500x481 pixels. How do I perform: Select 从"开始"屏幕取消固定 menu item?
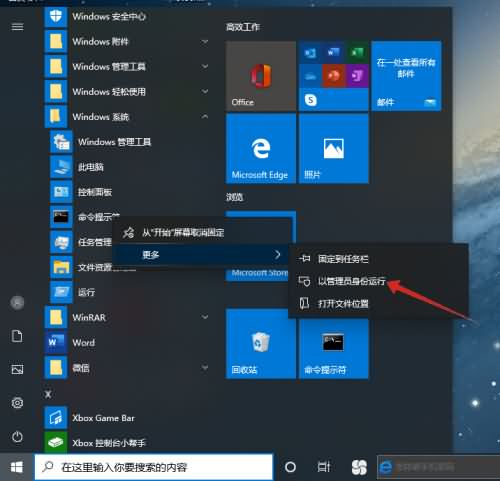click(202, 232)
